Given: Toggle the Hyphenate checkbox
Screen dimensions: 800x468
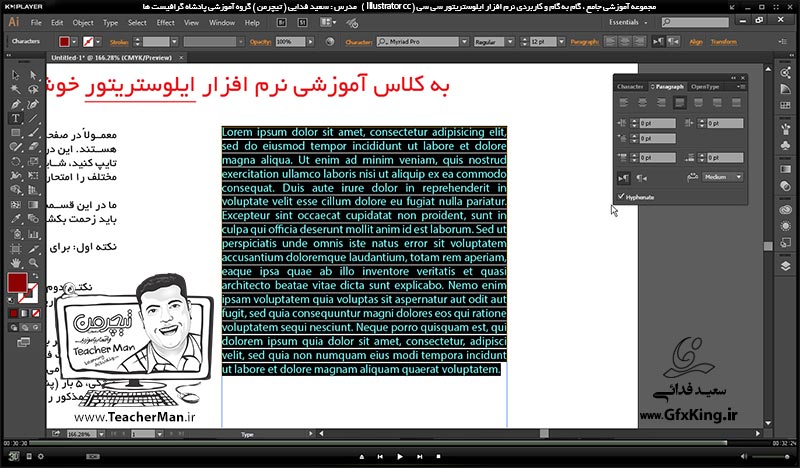Looking at the screenshot, I should [x=621, y=196].
